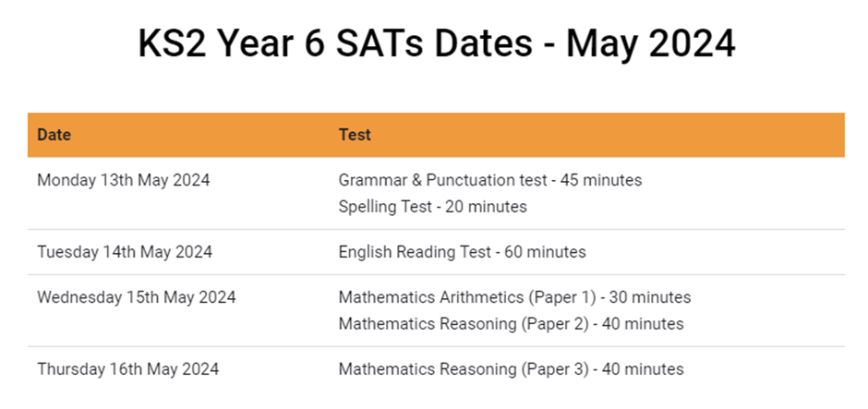Click the Mathematics Arithmetics (Paper 1) line
The width and height of the screenshot is (868, 409).
515,297
